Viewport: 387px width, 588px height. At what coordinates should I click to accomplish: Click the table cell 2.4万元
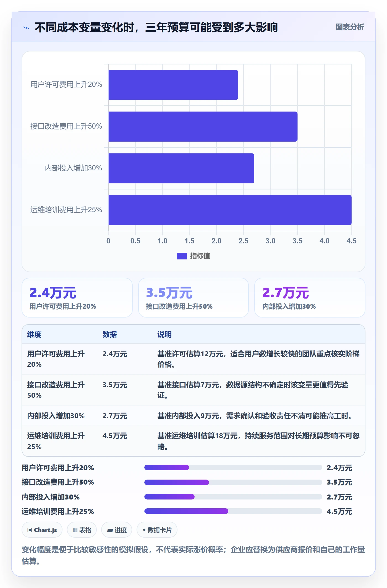pos(115,354)
